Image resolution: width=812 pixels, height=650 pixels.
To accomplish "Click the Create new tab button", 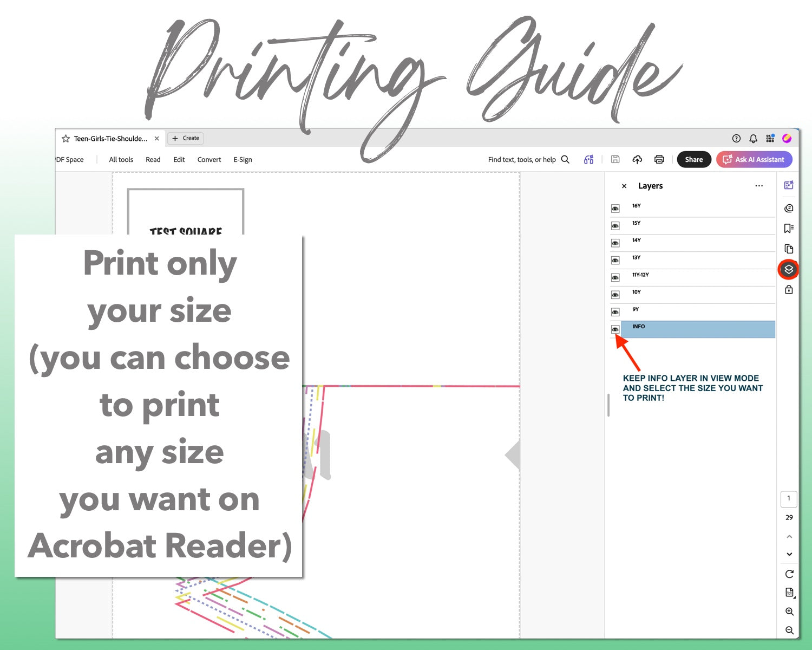I will coord(185,138).
